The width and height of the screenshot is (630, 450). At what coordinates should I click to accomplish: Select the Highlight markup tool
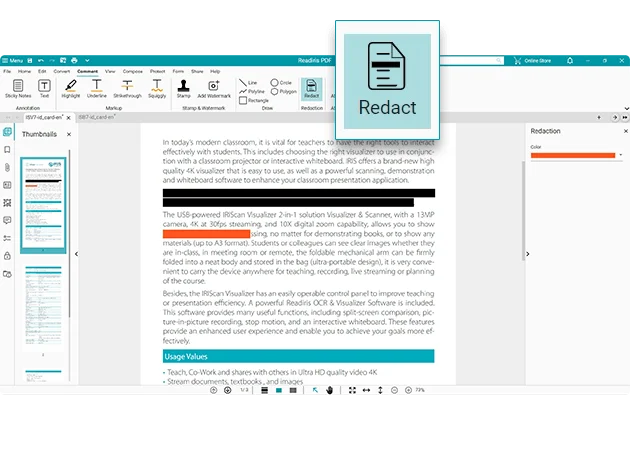click(71, 89)
